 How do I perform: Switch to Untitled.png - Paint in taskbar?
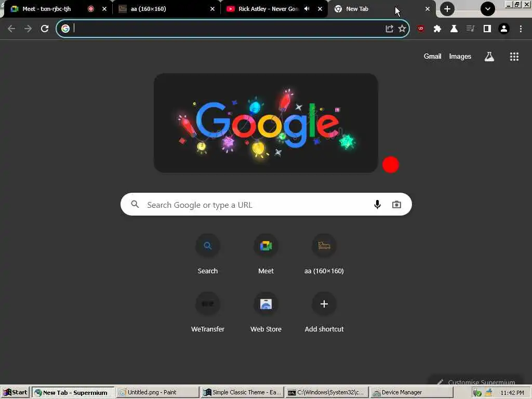coord(157,393)
